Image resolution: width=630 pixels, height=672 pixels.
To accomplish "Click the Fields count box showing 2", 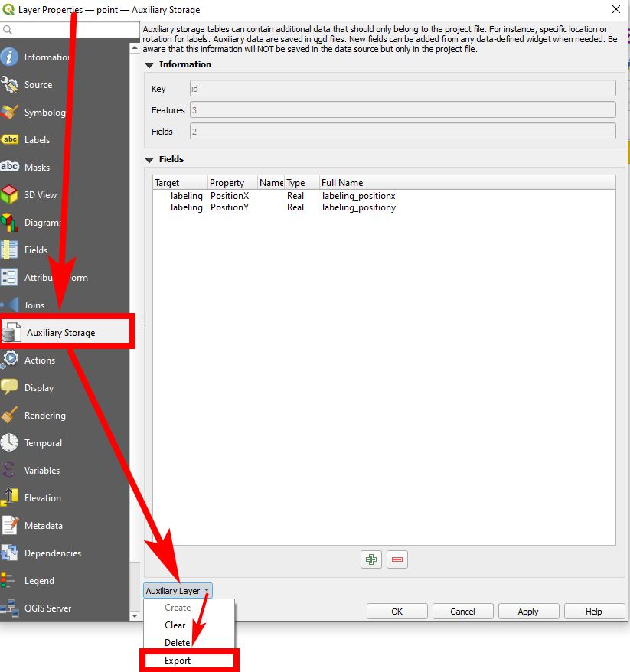I will click(403, 131).
